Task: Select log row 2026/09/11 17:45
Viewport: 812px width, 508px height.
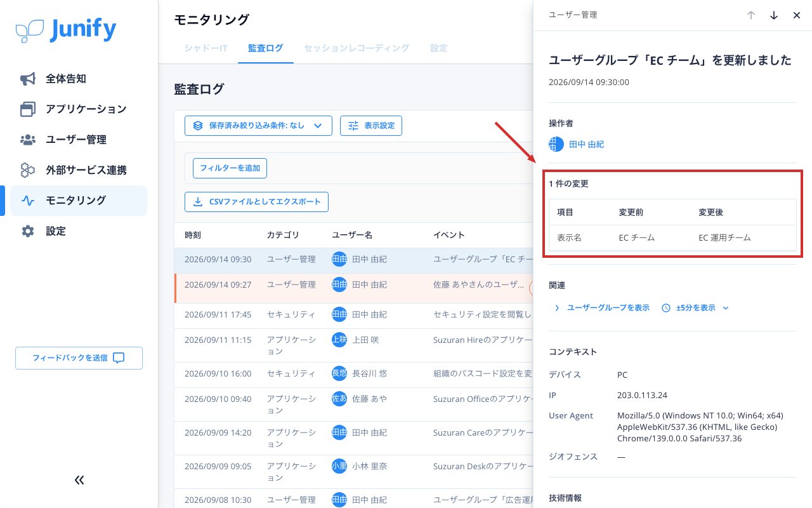Action: (354, 316)
